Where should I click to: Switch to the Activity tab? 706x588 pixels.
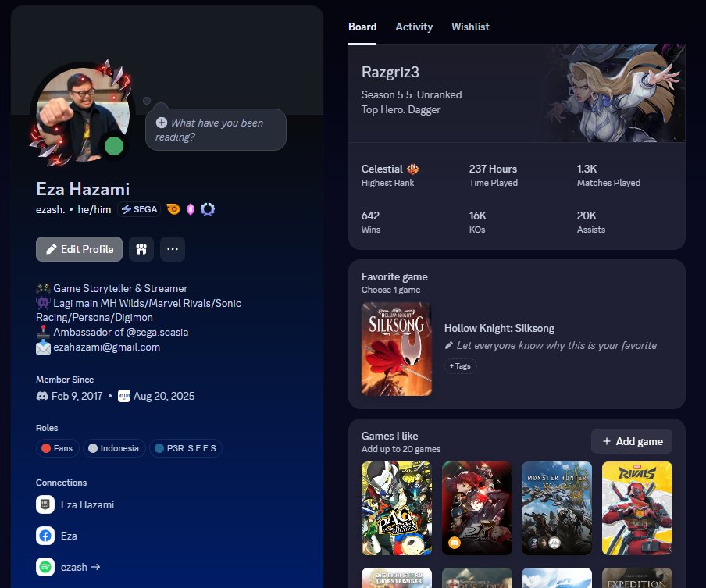tap(414, 27)
